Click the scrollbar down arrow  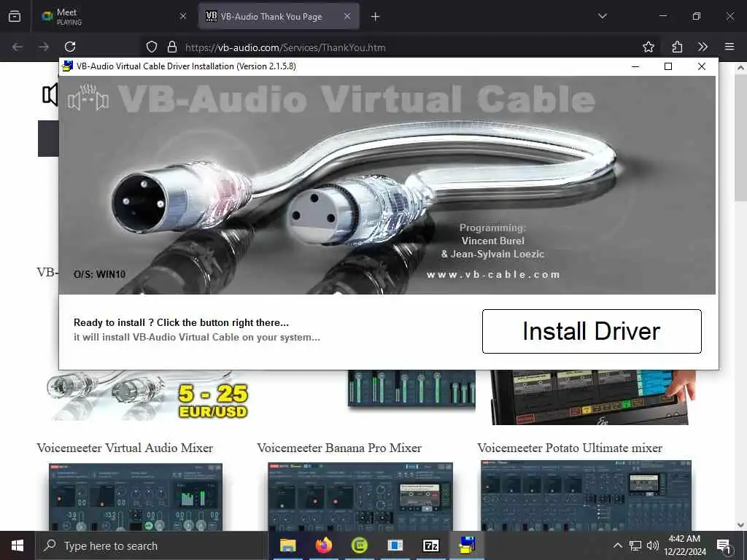(x=741, y=525)
